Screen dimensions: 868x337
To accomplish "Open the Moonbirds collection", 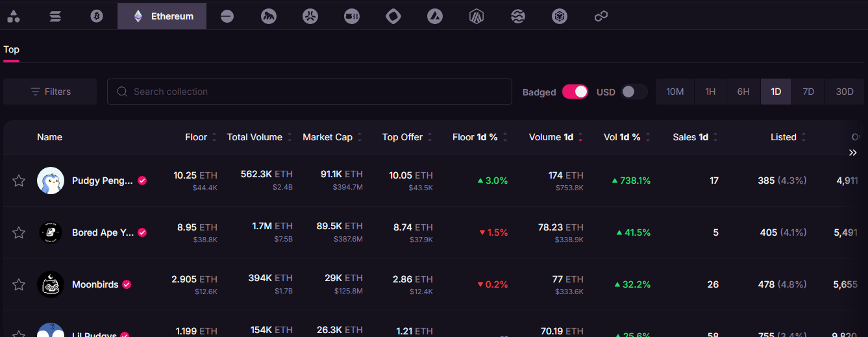I will [x=95, y=284].
